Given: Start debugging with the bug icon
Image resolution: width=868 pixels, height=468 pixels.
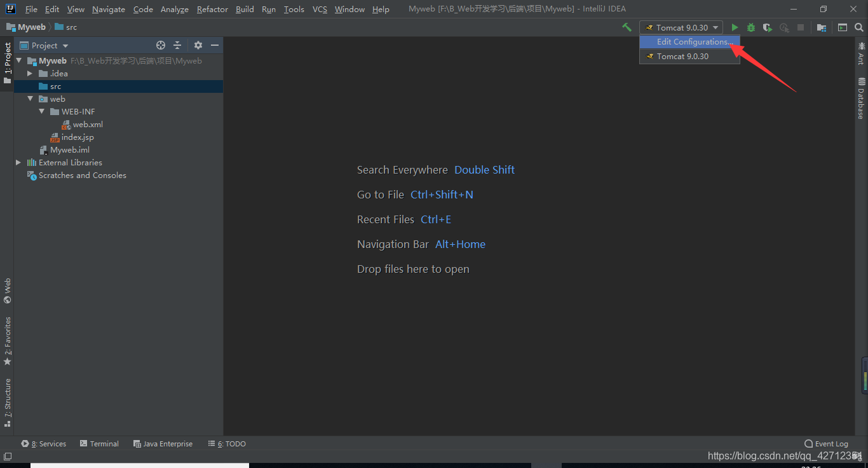Looking at the screenshot, I should [x=751, y=27].
